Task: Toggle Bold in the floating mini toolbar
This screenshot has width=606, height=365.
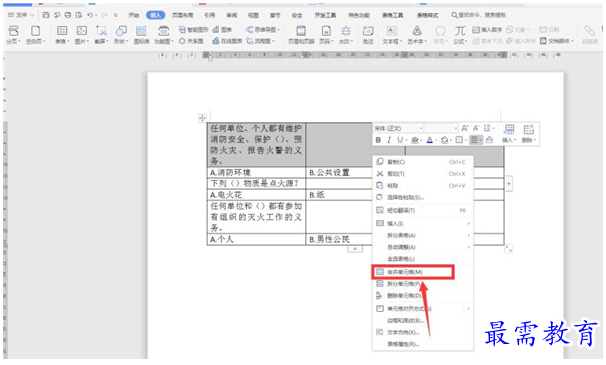Action: click(x=378, y=140)
